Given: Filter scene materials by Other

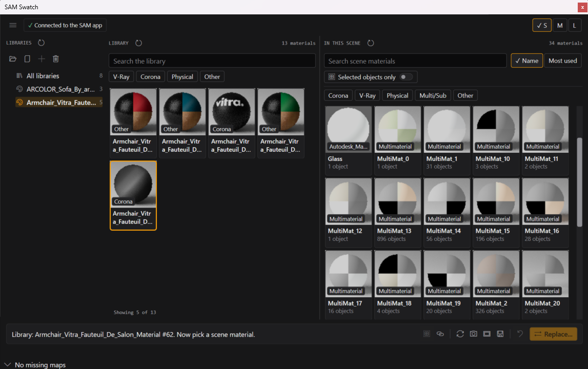Looking at the screenshot, I should coord(465,96).
